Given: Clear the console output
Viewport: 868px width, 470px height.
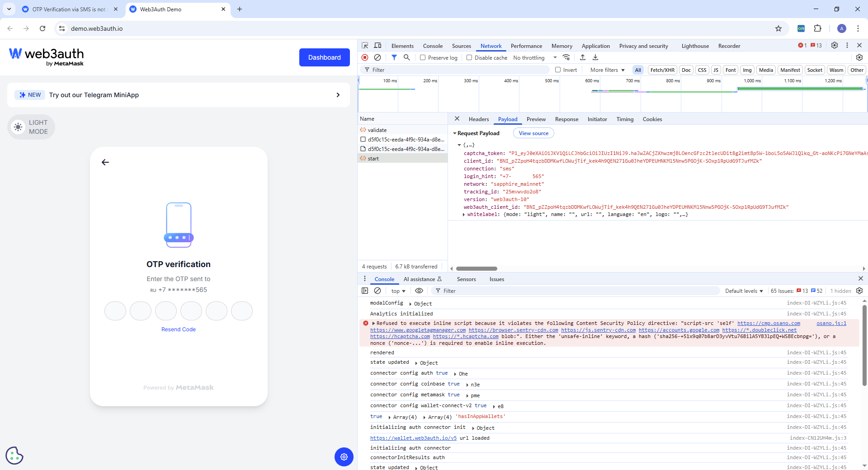Looking at the screenshot, I should point(377,291).
